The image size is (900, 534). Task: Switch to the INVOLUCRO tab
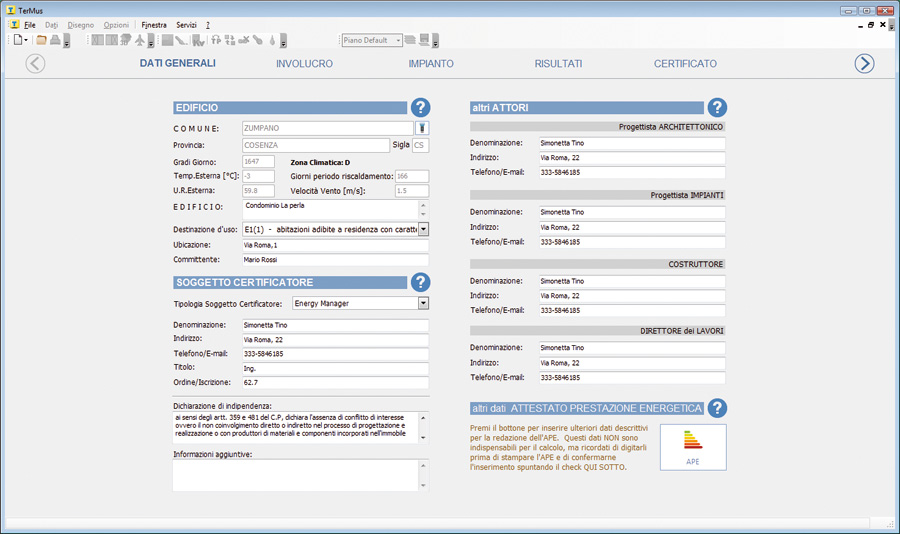[304, 64]
